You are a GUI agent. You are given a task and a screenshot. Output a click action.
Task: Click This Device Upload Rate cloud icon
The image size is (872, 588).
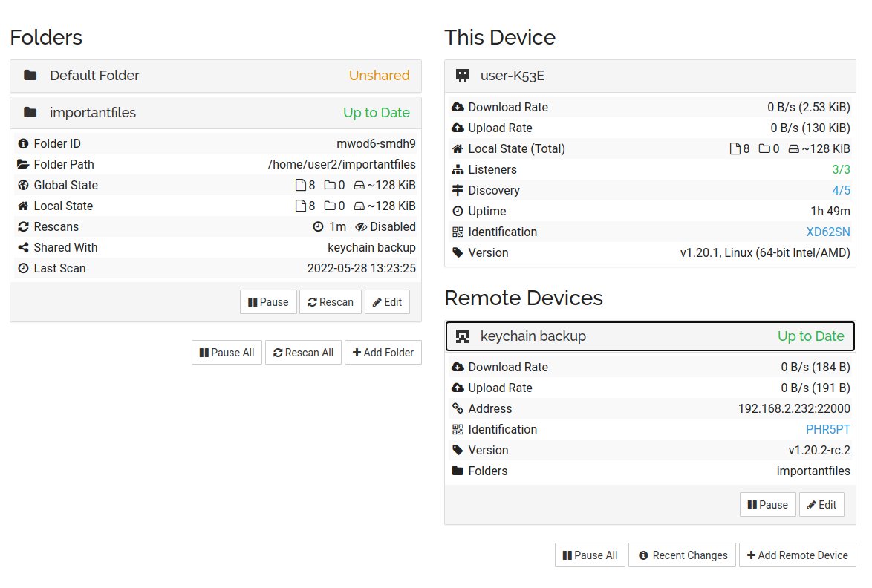458,128
